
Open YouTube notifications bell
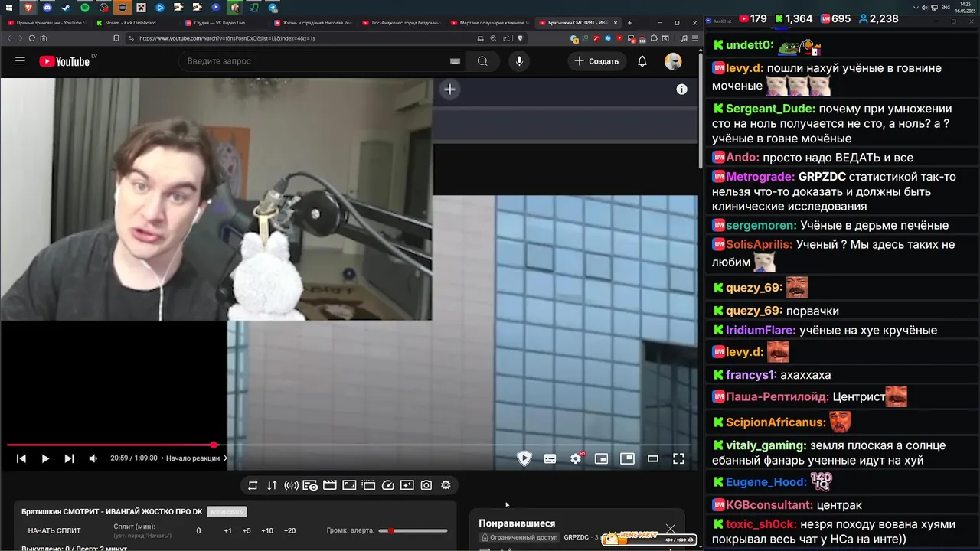click(642, 61)
